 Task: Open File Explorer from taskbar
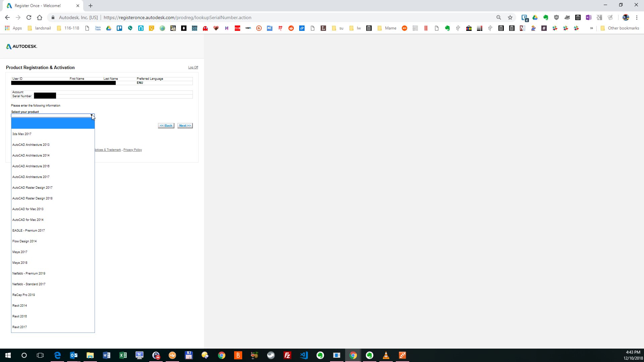(x=90, y=355)
